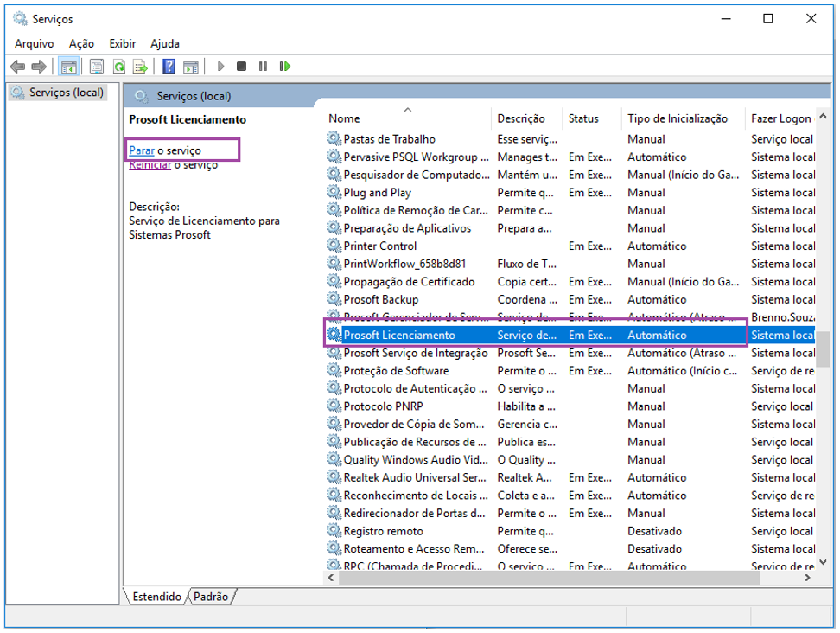Click gear icon of Pastas de Trabalho row
Screen dimensions: 840x633
click(334, 138)
